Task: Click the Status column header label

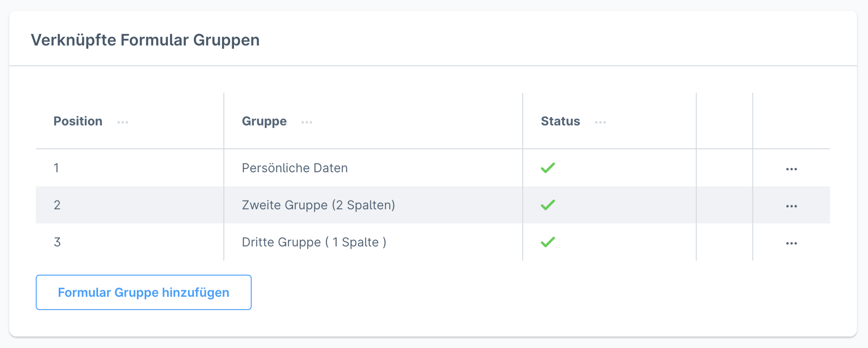Action: pos(560,121)
